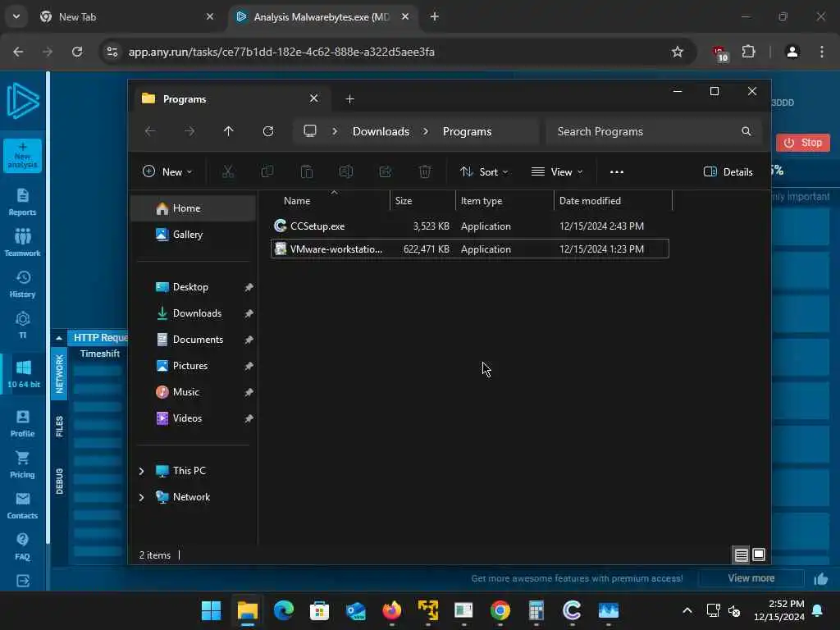The height and width of the screenshot is (630, 840).
Task: Click the Share icon in Explorer toolbar
Action: [386, 172]
